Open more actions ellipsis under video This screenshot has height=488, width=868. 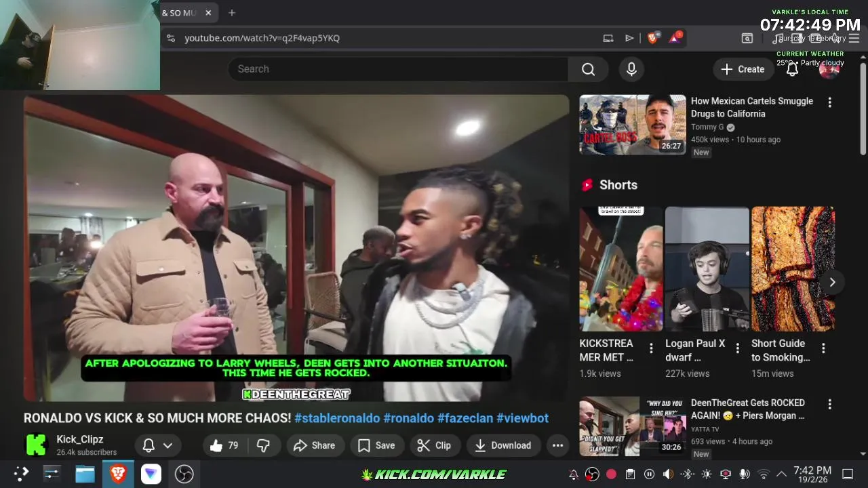pyautogui.click(x=557, y=445)
